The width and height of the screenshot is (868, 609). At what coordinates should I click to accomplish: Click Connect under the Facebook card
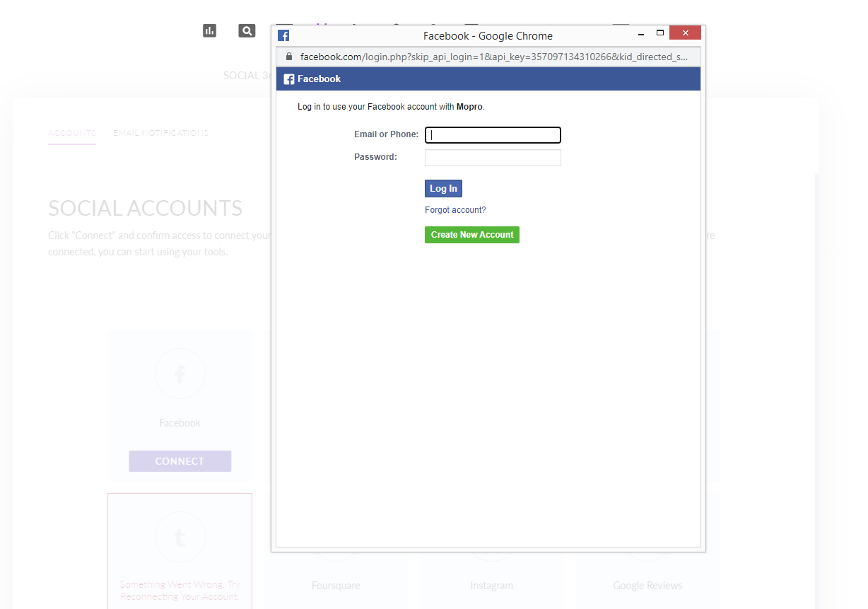180,461
